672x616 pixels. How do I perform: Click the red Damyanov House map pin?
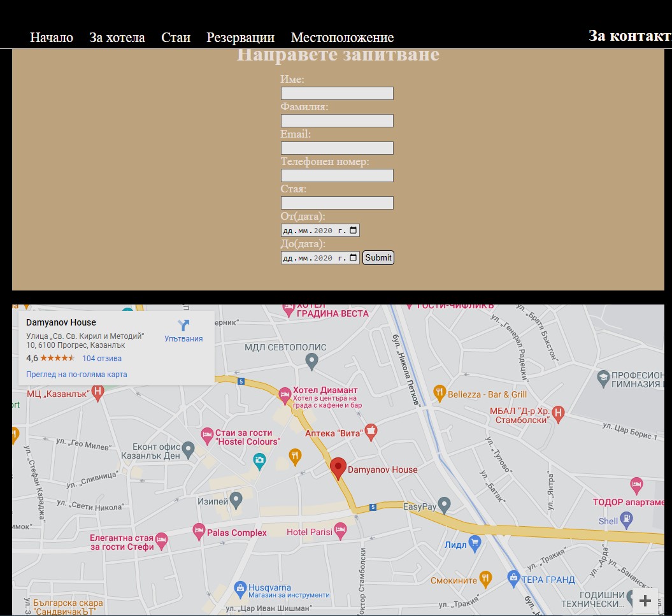pyautogui.click(x=338, y=469)
